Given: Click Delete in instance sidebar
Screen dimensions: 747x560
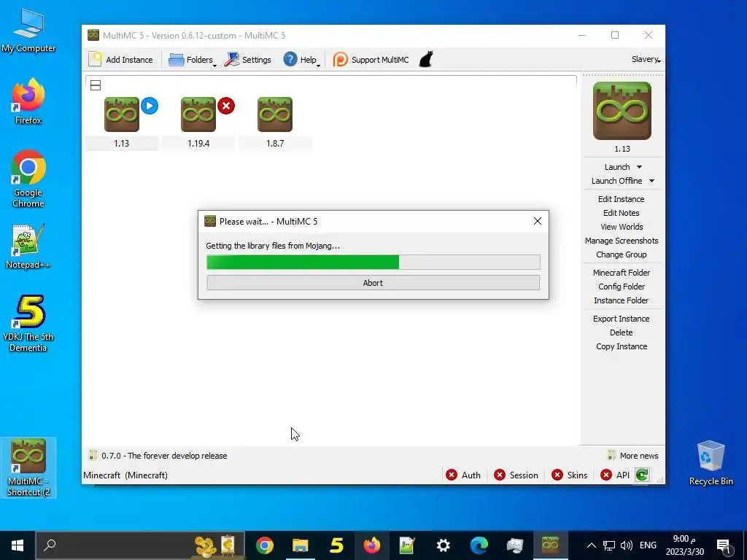Looking at the screenshot, I should coord(622,332).
